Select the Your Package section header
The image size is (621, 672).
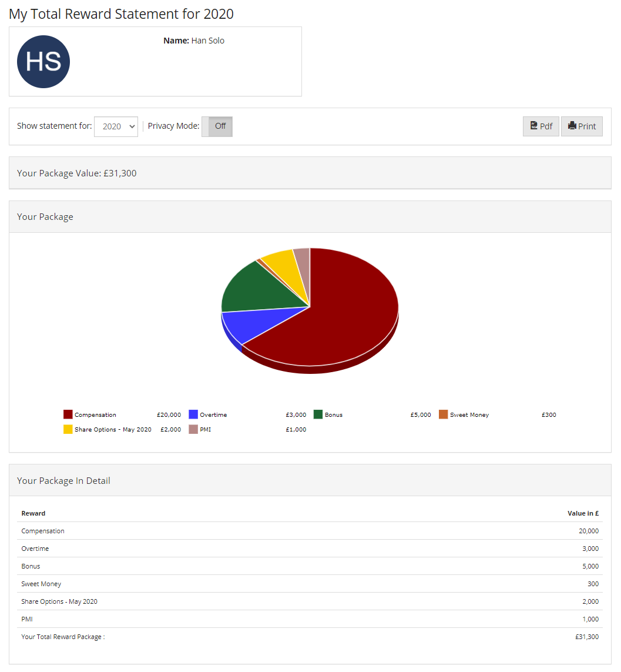click(x=45, y=216)
